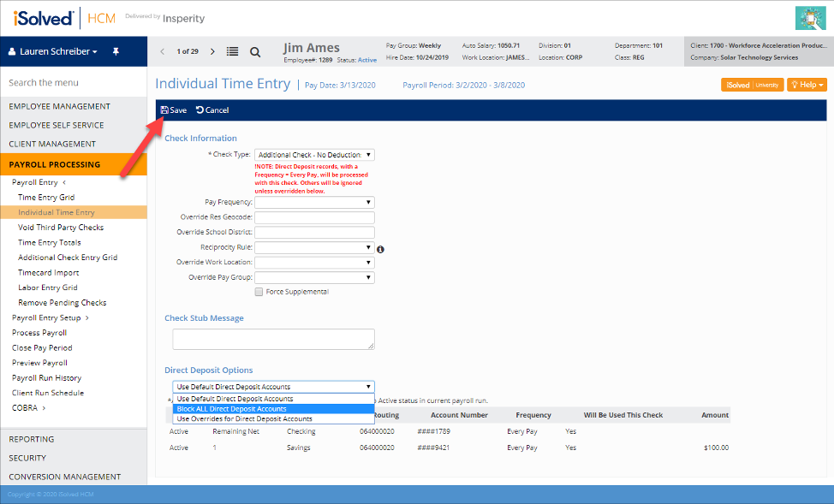The height and width of the screenshot is (504, 834).
Task: Open Payroll Run History
Action: tap(47, 378)
